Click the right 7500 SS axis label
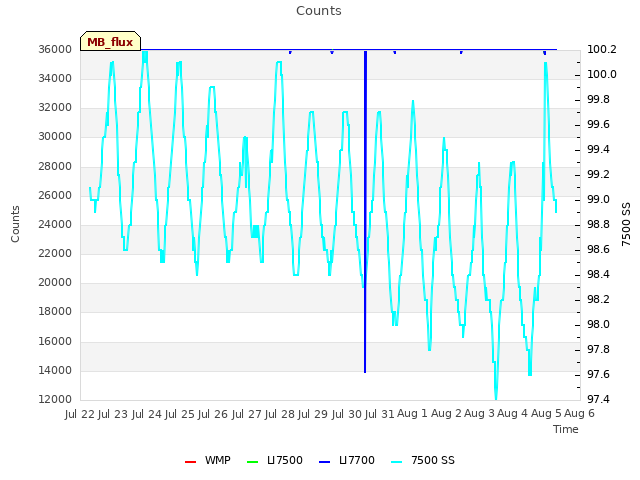The width and height of the screenshot is (640, 480). tap(626, 224)
